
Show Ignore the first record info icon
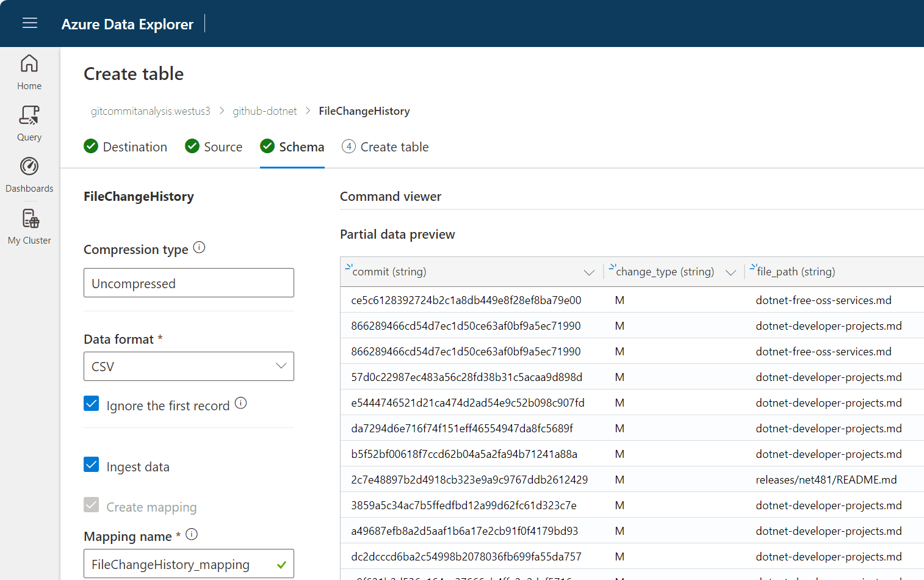240,403
